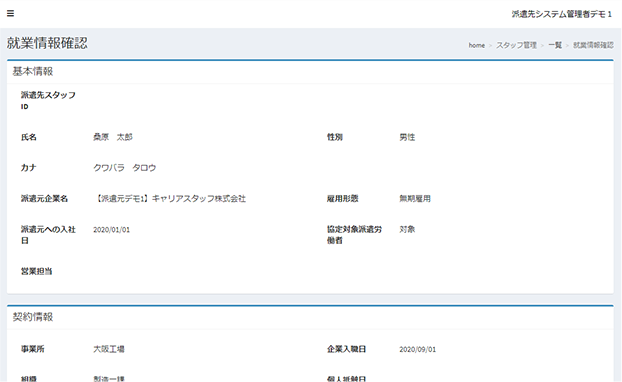This screenshot has width=622, height=382.
Task: Open user menu 派遣先システム管理者デモ１
Action: coord(562,14)
